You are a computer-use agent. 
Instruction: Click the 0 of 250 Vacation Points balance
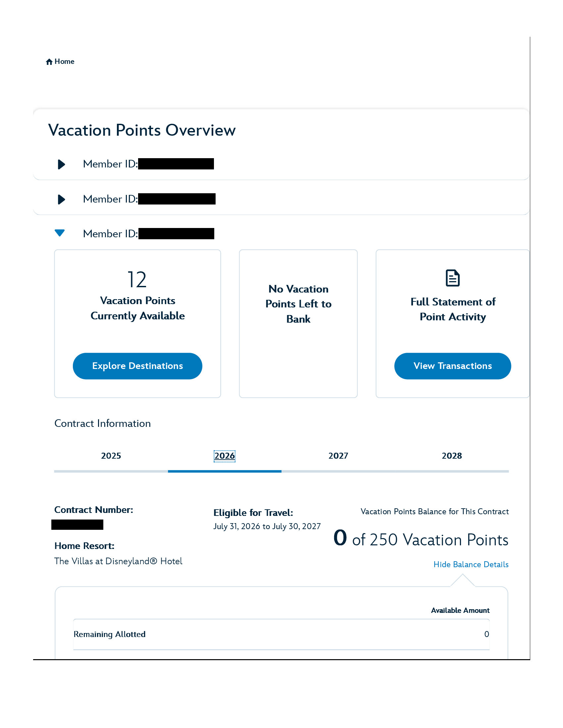click(421, 539)
